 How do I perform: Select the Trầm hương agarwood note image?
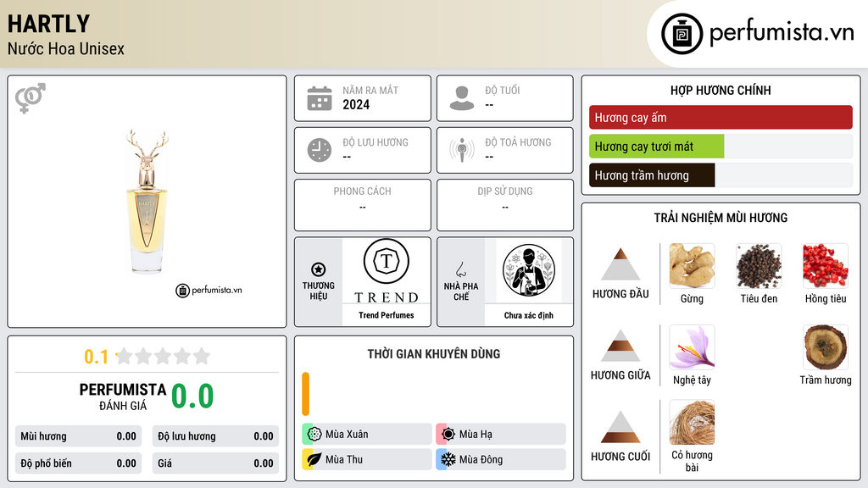point(826,347)
